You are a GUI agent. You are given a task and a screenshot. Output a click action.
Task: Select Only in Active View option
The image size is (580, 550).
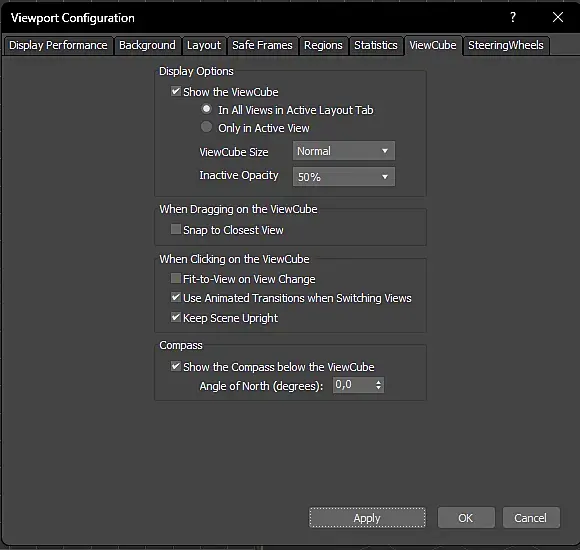(x=206, y=127)
